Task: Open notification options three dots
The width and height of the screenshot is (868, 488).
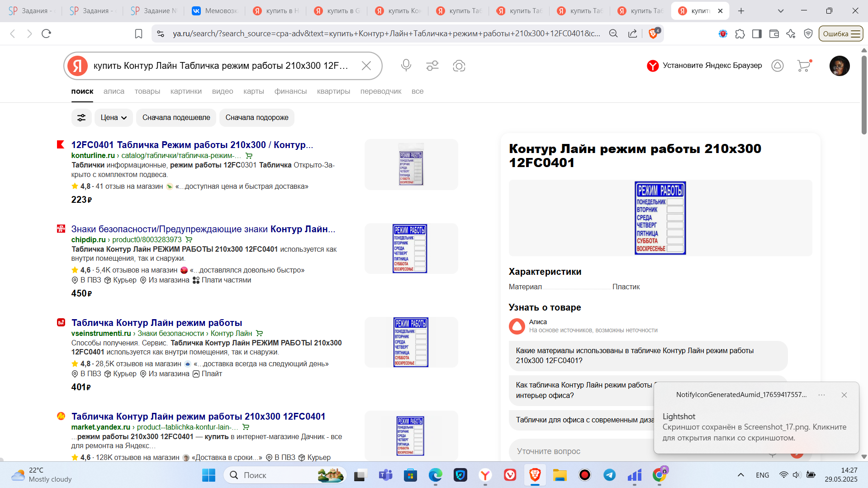Action: click(822, 395)
